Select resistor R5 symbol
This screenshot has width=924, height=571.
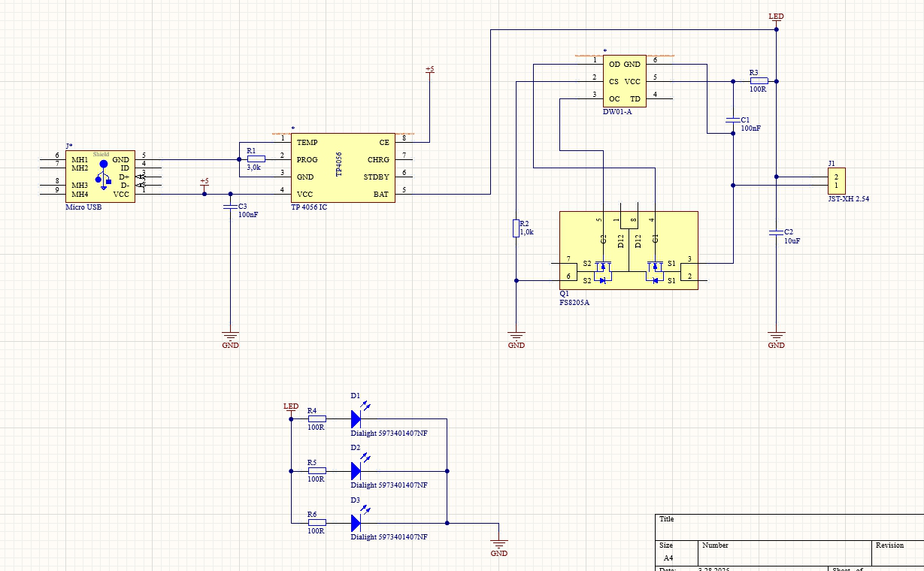pos(317,471)
